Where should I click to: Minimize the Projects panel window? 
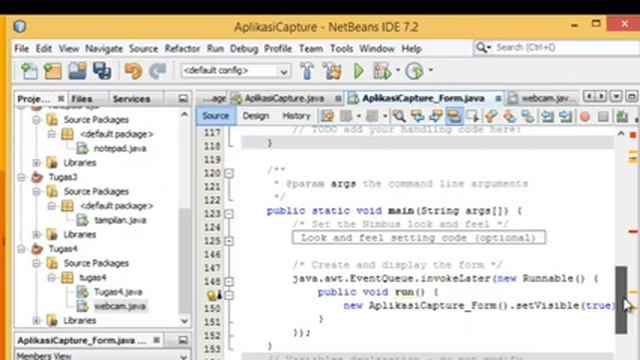[x=183, y=99]
